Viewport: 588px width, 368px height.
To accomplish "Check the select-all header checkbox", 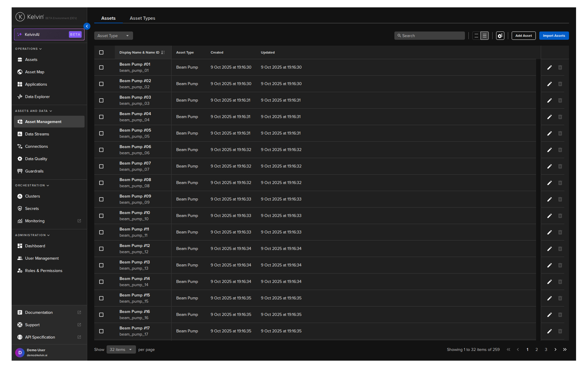I will (101, 52).
